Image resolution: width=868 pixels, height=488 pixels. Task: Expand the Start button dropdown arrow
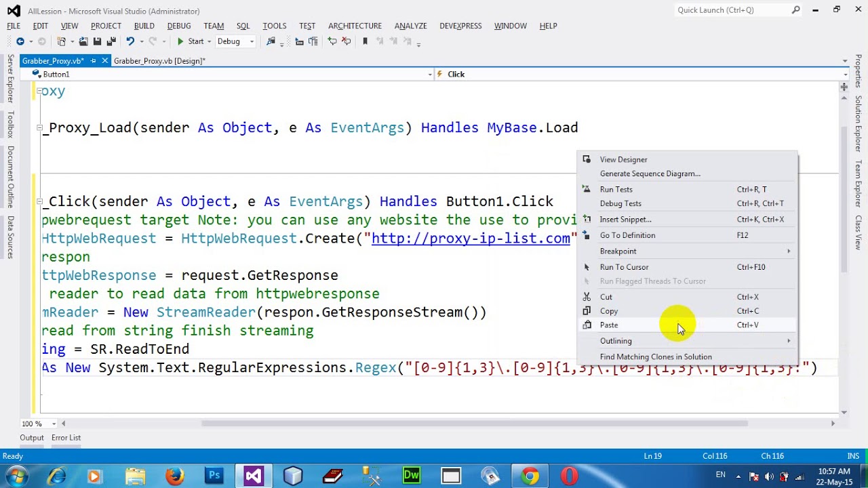pyautogui.click(x=209, y=41)
